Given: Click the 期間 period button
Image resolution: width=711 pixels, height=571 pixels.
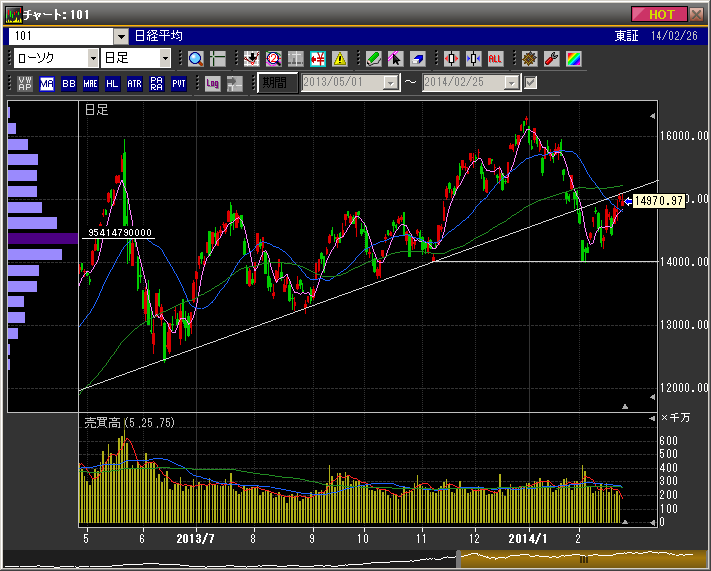Looking at the screenshot, I should (x=277, y=83).
